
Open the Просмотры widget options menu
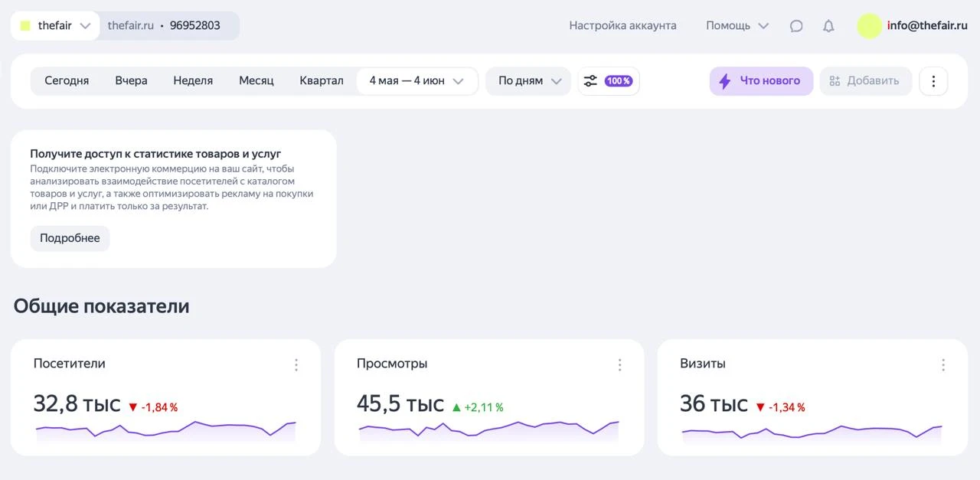coord(619,365)
